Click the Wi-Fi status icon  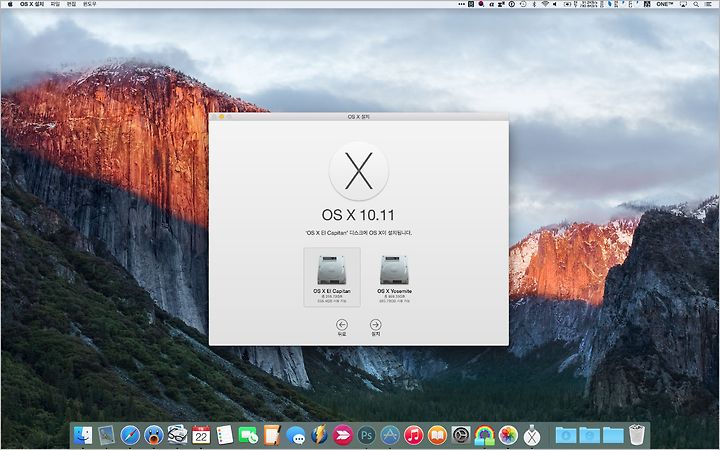[x=545, y=4]
